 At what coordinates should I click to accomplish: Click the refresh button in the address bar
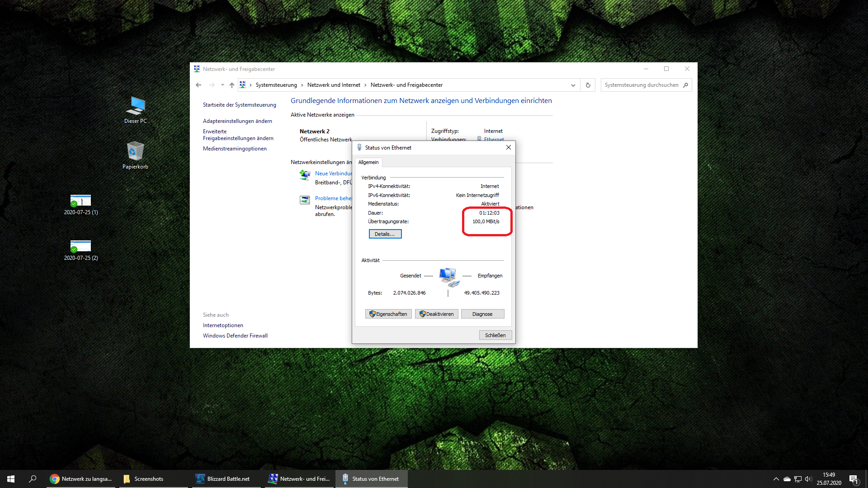coord(588,85)
